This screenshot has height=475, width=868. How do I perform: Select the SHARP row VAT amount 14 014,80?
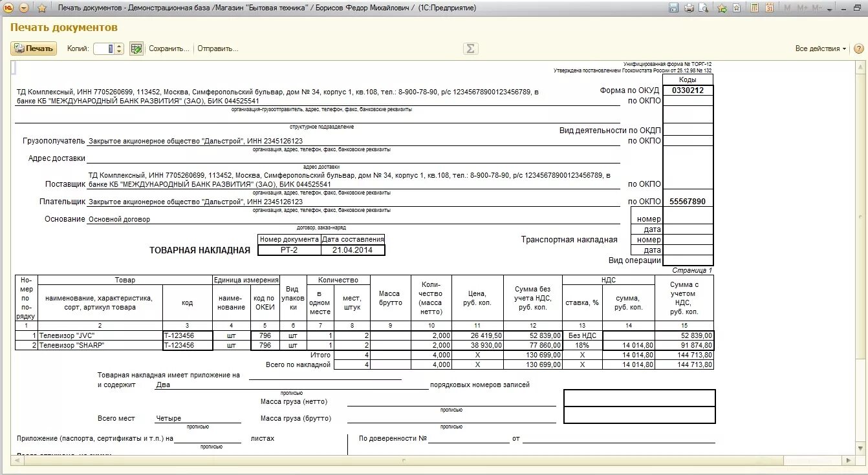coord(628,345)
